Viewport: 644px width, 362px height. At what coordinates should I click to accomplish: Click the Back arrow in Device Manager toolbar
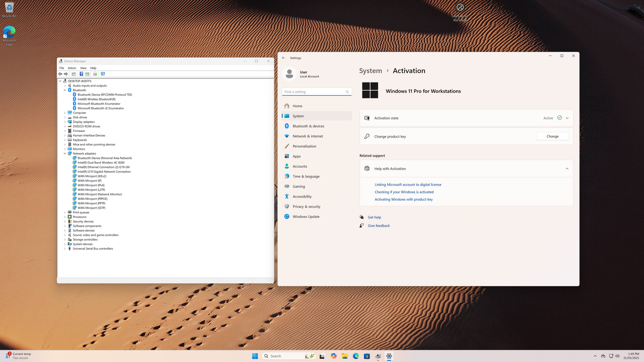(x=60, y=74)
